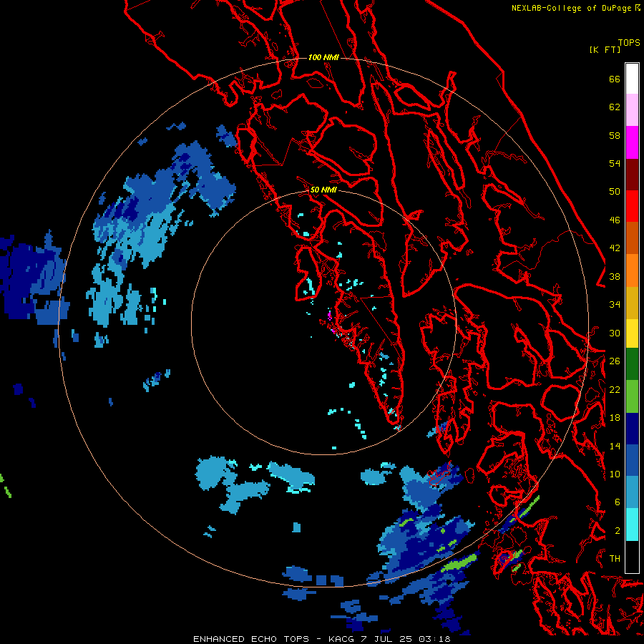Click the bright red 50 kft legend swatch

point(632,206)
